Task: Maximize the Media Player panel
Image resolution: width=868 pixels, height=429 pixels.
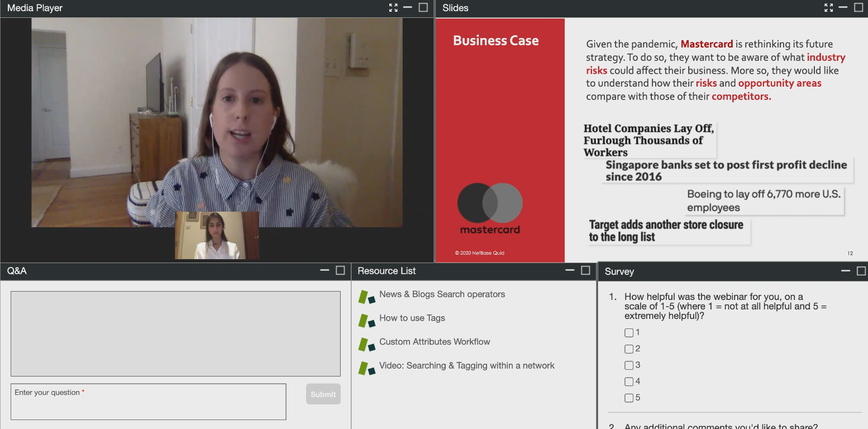Action: click(423, 7)
